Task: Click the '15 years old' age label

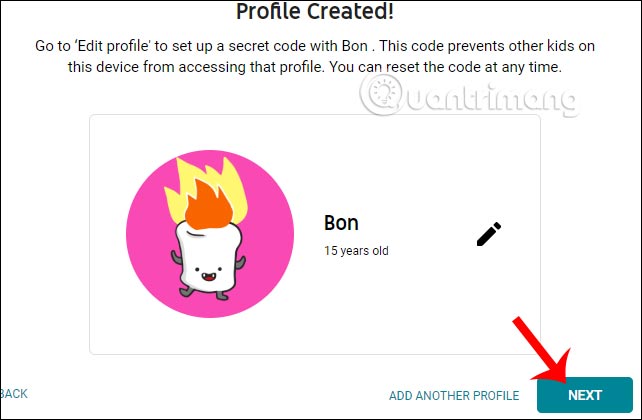Action: click(x=356, y=251)
